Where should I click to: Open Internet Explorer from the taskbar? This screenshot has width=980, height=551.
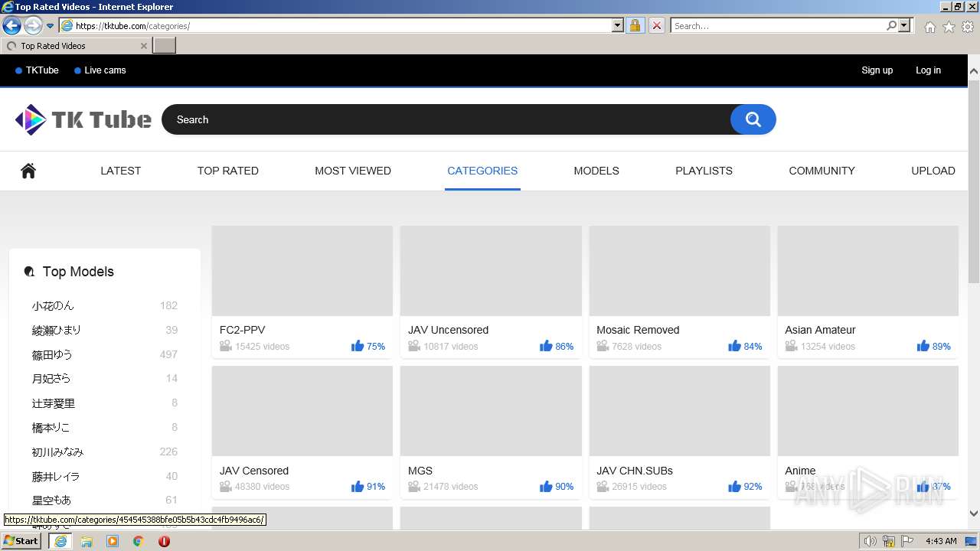(60, 541)
